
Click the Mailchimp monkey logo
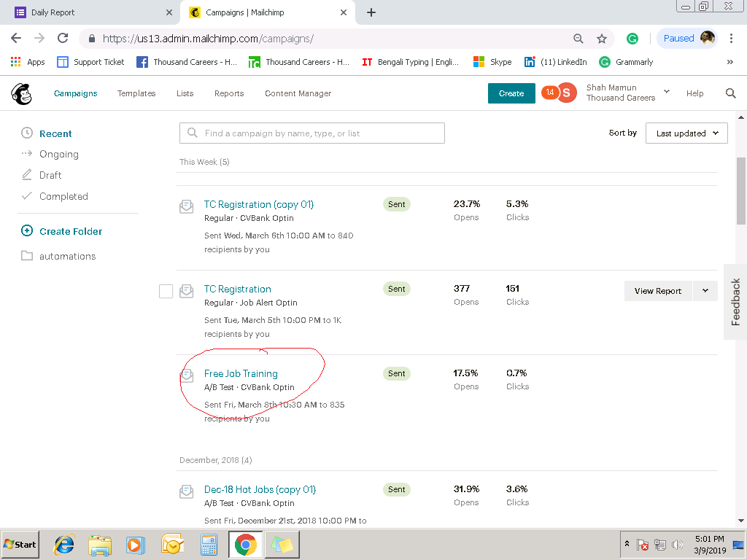21,93
